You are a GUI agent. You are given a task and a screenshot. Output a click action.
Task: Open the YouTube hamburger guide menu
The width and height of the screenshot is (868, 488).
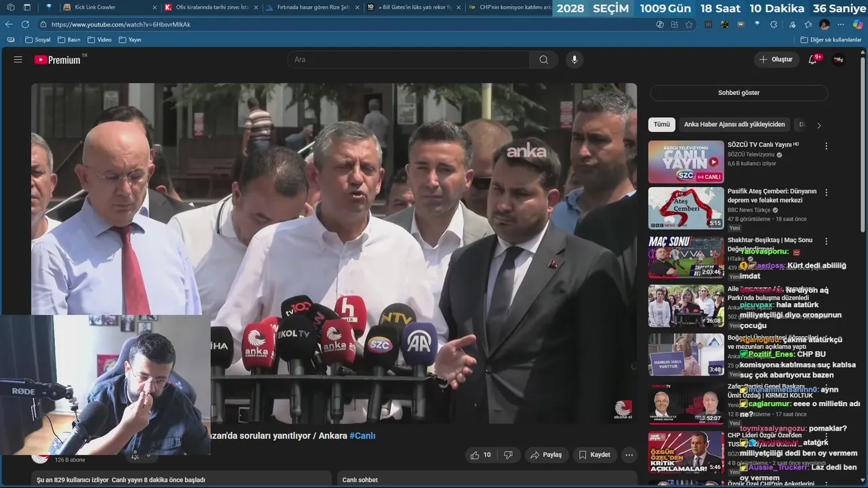point(18,60)
